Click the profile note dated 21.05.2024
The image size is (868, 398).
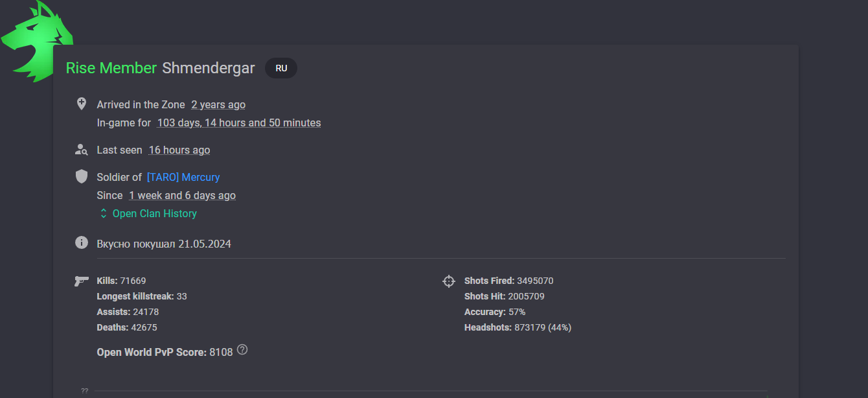pos(164,244)
